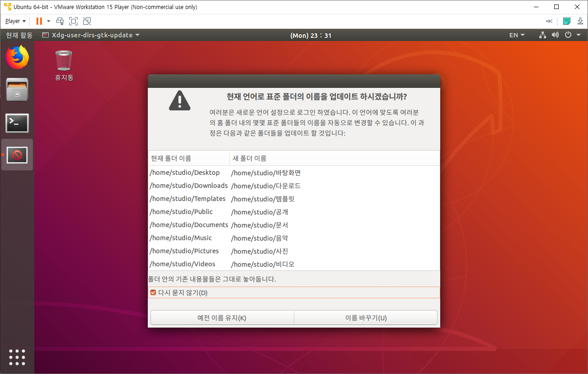Image resolution: width=588 pixels, height=374 pixels.
Task: Open Firefox from the Ubuntu dock
Action: coord(17,57)
